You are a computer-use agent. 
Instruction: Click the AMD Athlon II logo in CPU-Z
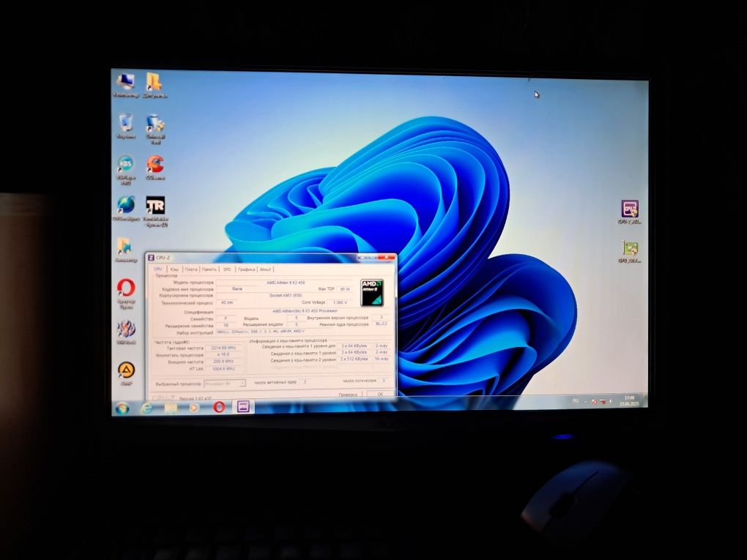pyautogui.click(x=371, y=292)
